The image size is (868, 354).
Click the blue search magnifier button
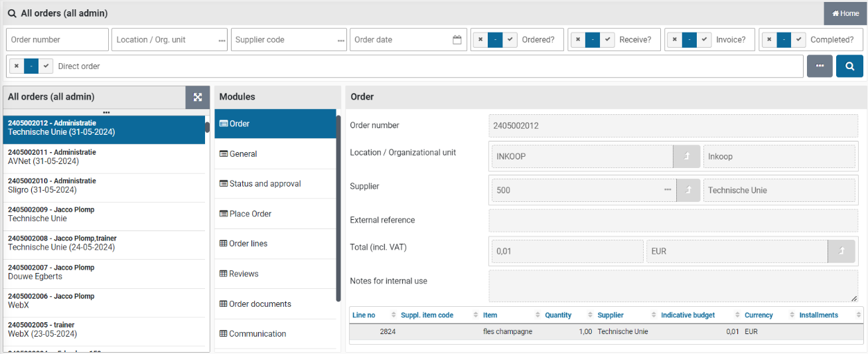click(849, 66)
